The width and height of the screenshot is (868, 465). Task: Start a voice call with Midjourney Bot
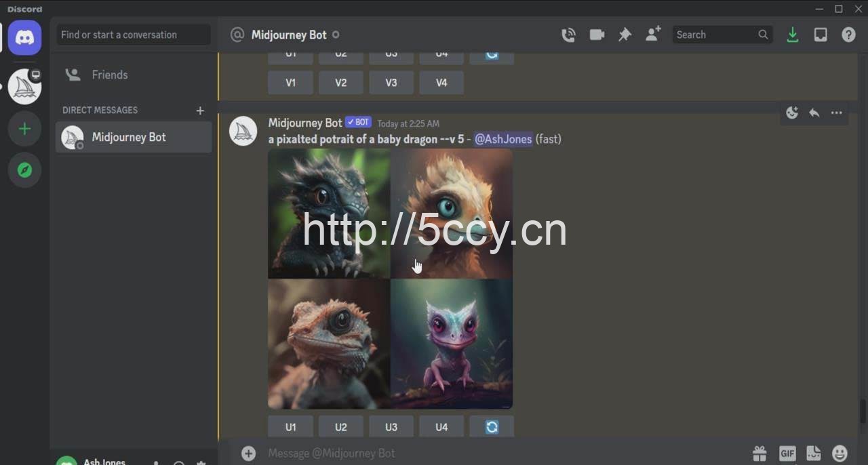pos(568,35)
